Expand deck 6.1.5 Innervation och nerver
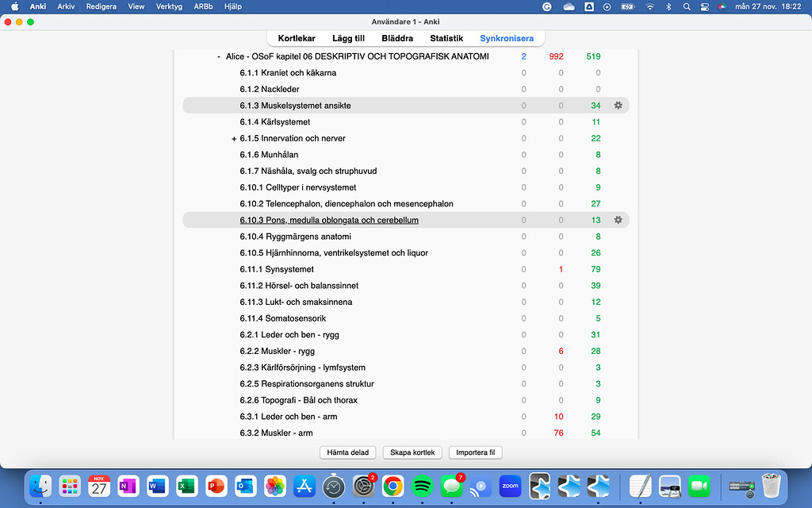 [x=232, y=138]
